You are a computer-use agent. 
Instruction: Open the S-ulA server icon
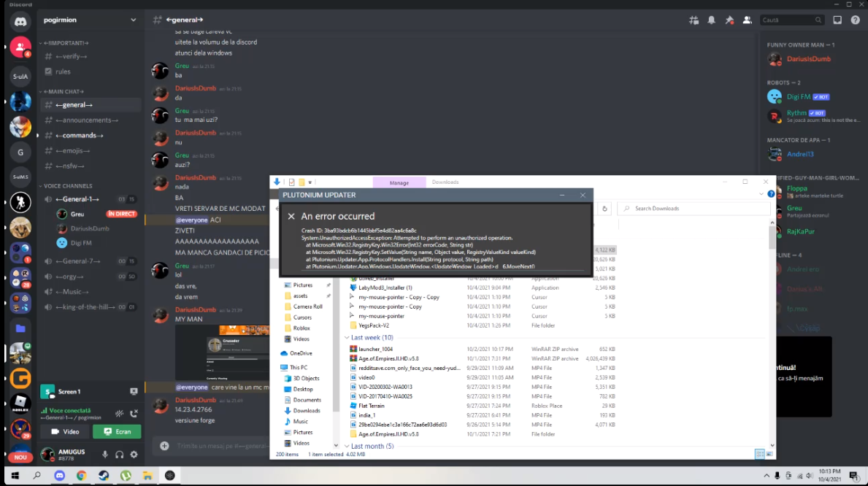tap(20, 77)
